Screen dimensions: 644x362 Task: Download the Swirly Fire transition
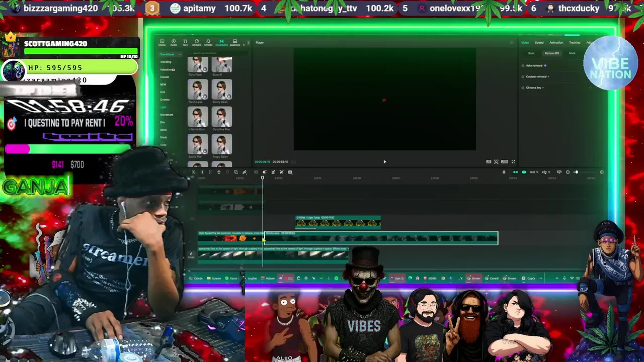click(205, 151)
